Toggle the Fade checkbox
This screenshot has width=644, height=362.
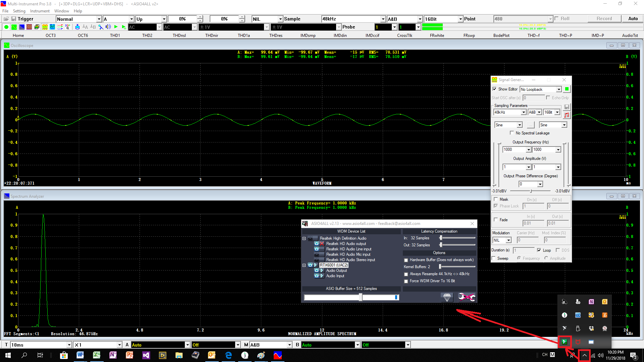coord(496,220)
